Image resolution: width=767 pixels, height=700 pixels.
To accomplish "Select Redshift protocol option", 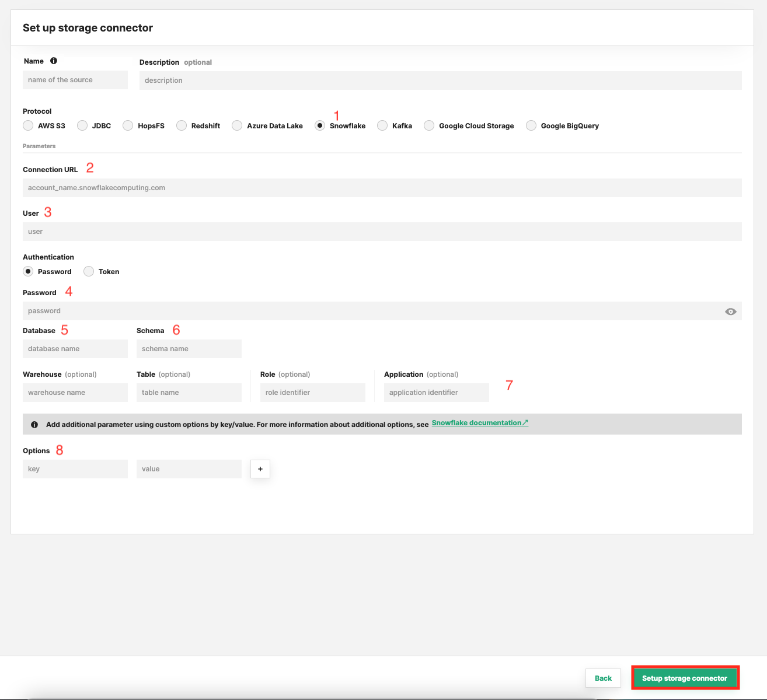I will pyautogui.click(x=182, y=125).
